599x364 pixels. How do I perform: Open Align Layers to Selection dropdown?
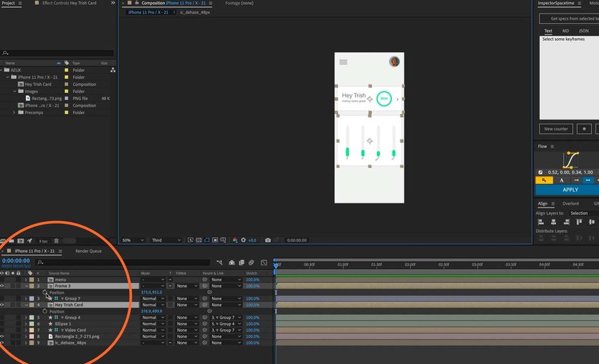[583, 213]
